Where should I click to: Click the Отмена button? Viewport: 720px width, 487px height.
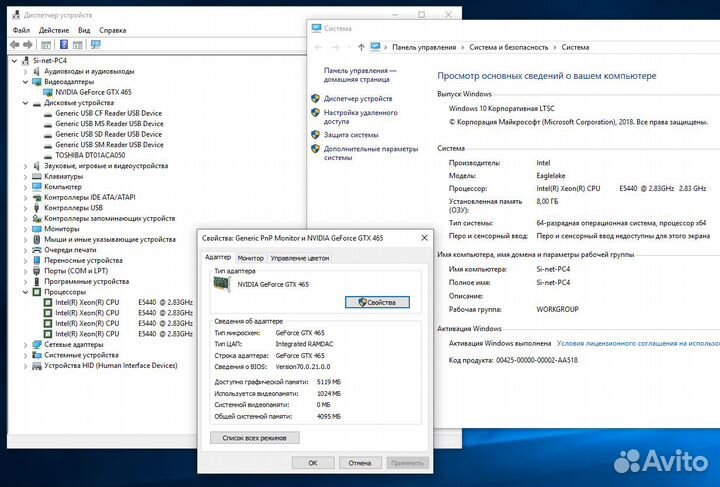point(360,463)
